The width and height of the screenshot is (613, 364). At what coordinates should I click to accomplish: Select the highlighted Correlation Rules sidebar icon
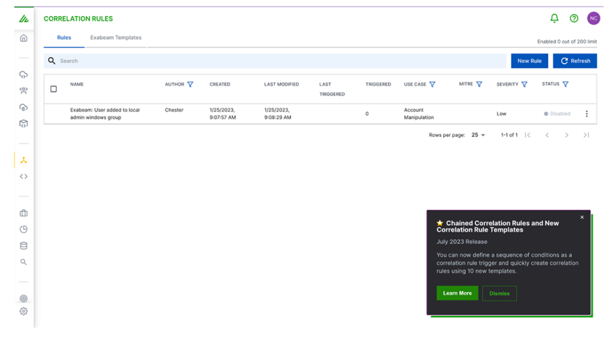(23, 160)
